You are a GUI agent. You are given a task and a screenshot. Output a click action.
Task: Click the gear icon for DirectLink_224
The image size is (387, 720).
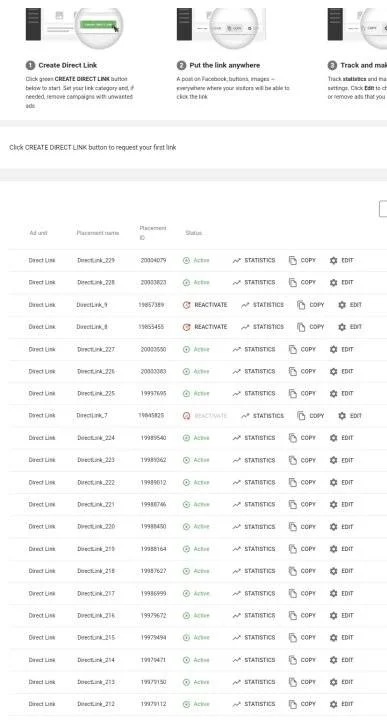[333, 438]
